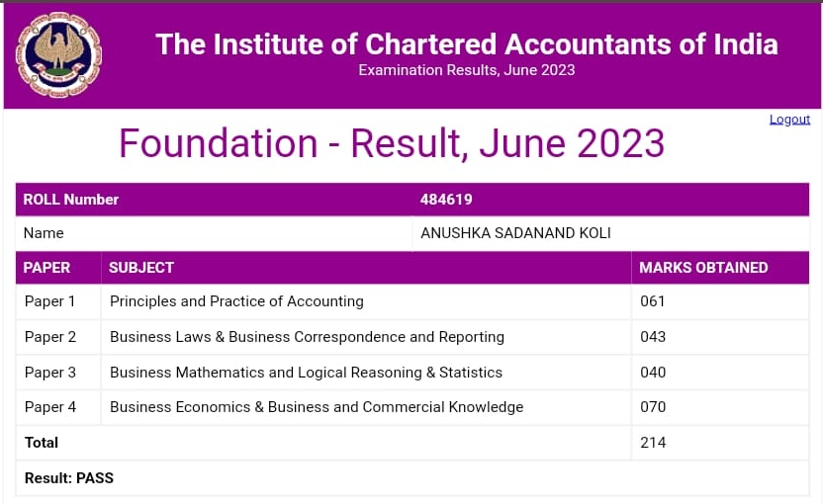Click the PAPER column header
Viewport: 823px width, 504px height.
pyautogui.click(x=47, y=268)
